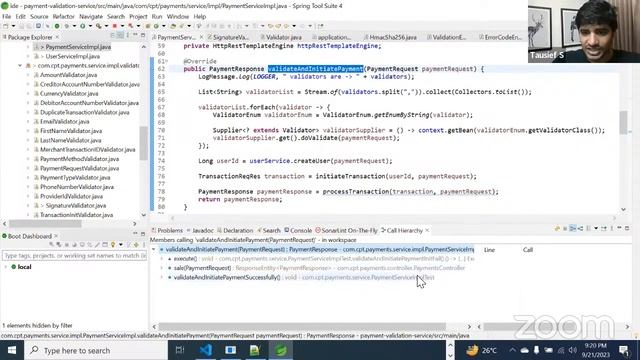Open the Boot Dashboard black dropdown arrow
Image resolution: width=640 pixels, height=360 pixels.
121,244
